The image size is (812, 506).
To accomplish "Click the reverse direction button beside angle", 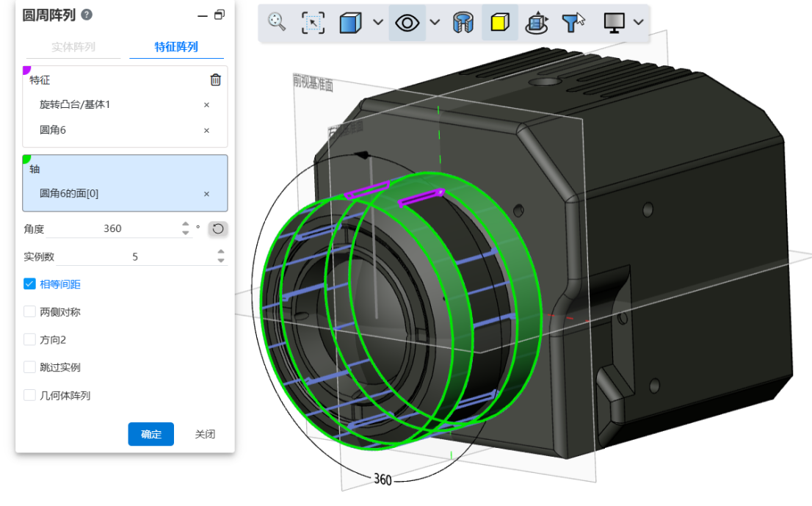I will [x=218, y=228].
